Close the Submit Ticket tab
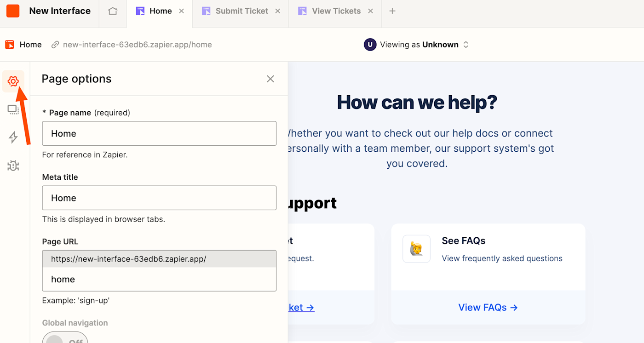This screenshot has width=644, height=343. [278, 11]
